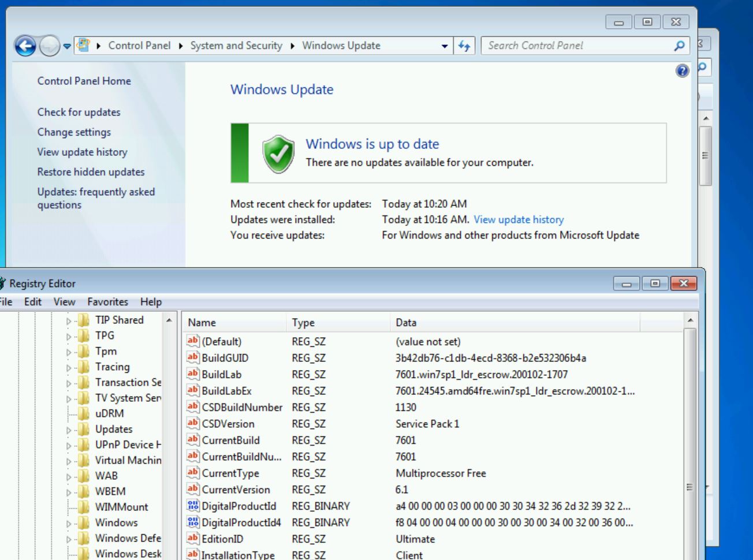The height and width of the screenshot is (560, 753).
Task: Click the string icon of CurrentVersion value
Action: tap(193, 489)
